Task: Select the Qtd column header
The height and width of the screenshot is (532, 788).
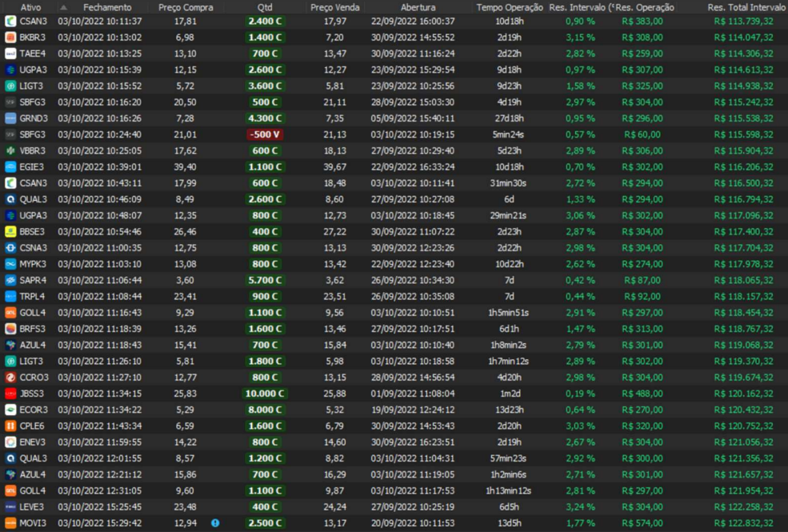Action: (x=265, y=7)
